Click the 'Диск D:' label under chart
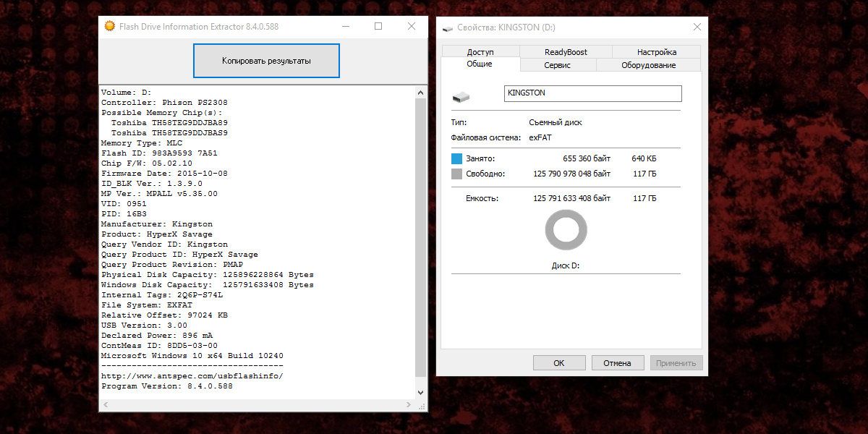The image size is (868, 434). (566, 265)
